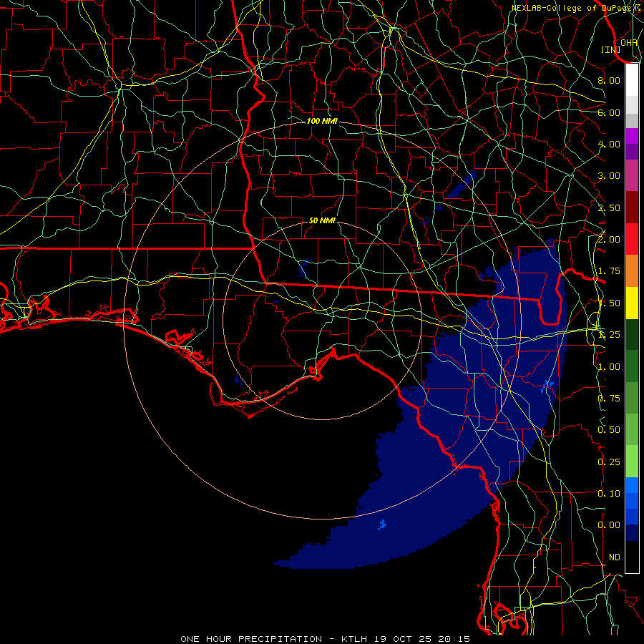The height and width of the screenshot is (644, 644).
Task: Select the white legend color swatch
Action: pyautogui.click(x=632, y=80)
